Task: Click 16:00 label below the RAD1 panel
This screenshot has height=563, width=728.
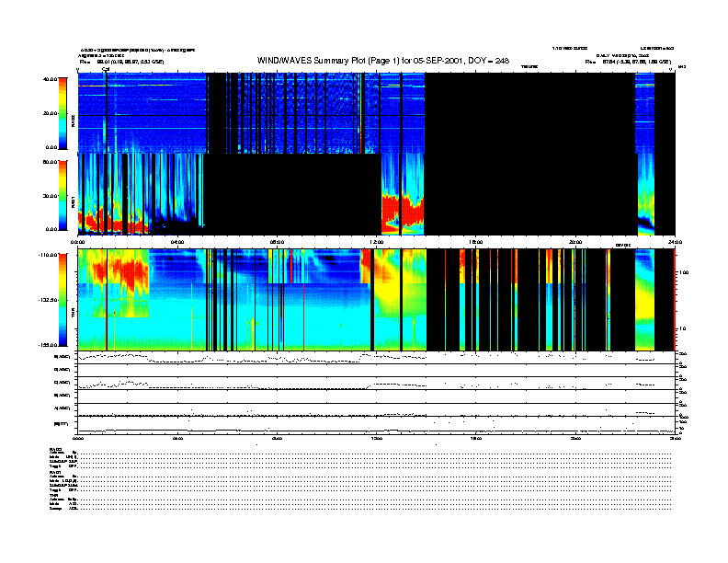Action: (x=476, y=242)
